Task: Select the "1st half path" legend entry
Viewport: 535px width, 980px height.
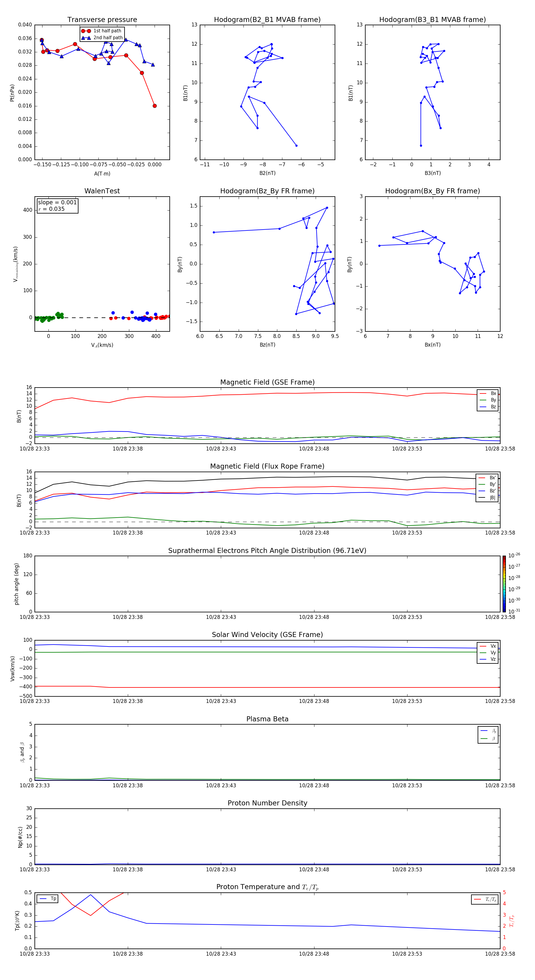Action: click(102, 31)
